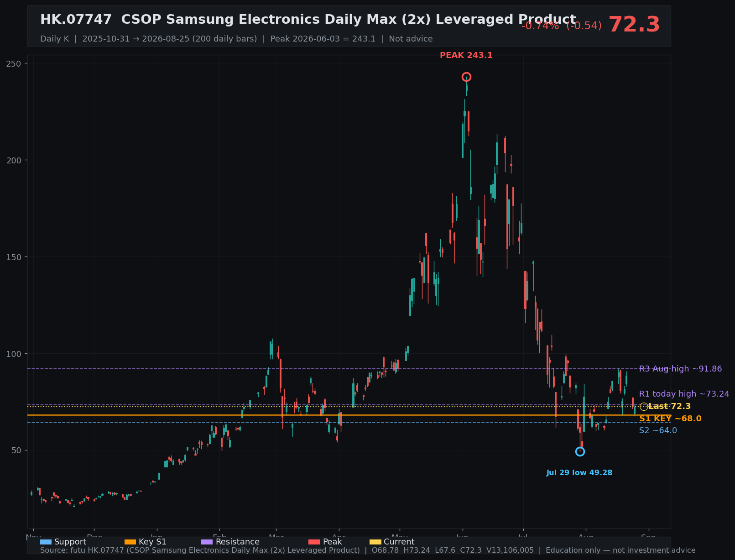The width and height of the screenshot is (735, 560).
Task: Click the R3 Aug high ~91.86 label
Action: click(x=680, y=369)
